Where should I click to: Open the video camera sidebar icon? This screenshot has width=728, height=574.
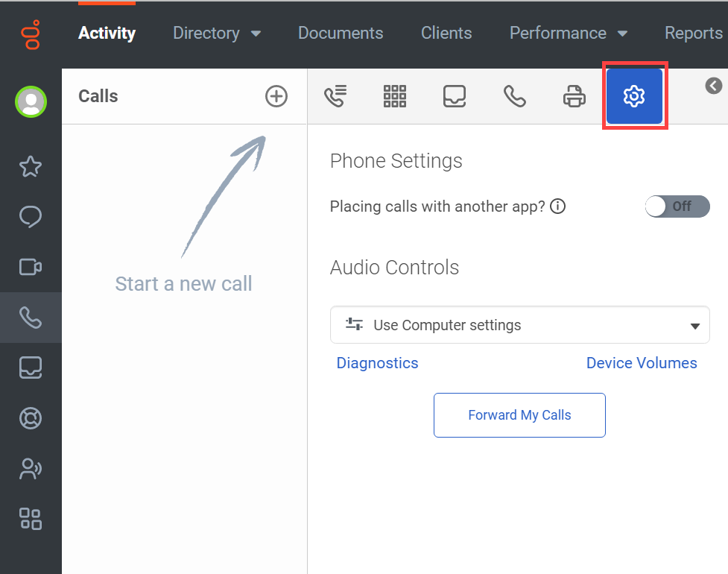(31, 267)
